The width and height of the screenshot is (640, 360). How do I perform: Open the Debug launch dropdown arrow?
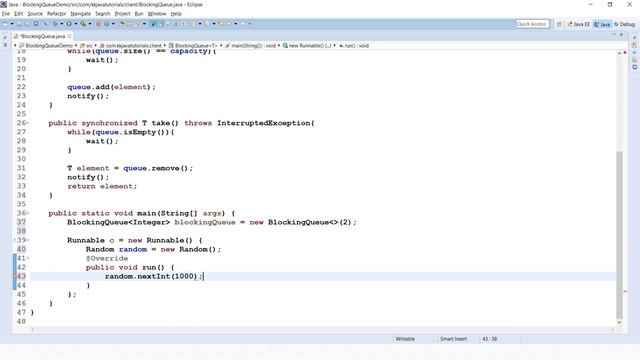point(62,24)
